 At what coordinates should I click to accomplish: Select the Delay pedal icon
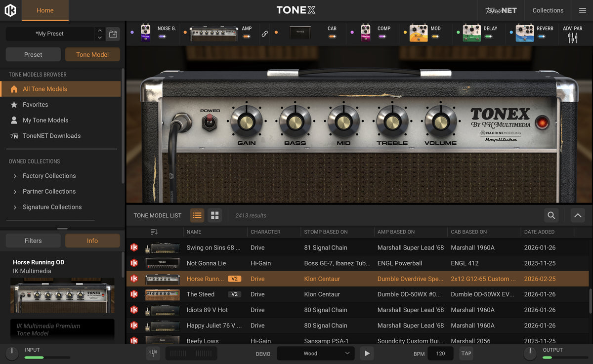click(x=472, y=33)
